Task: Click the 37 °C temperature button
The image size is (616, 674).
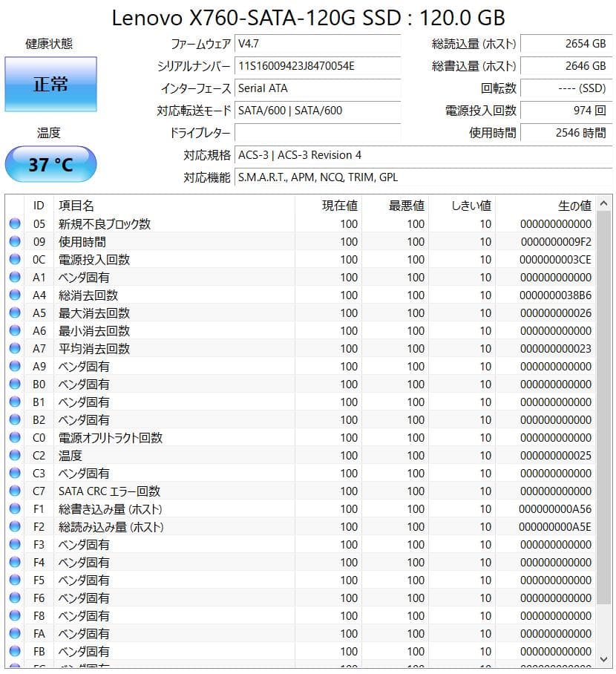Action: 50,164
